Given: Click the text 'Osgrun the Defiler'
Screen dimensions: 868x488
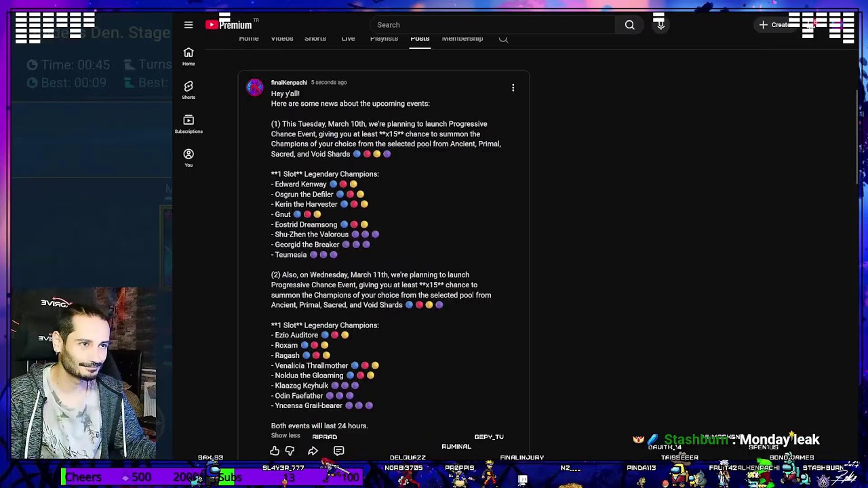Looking at the screenshot, I should (x=304, y=195).
